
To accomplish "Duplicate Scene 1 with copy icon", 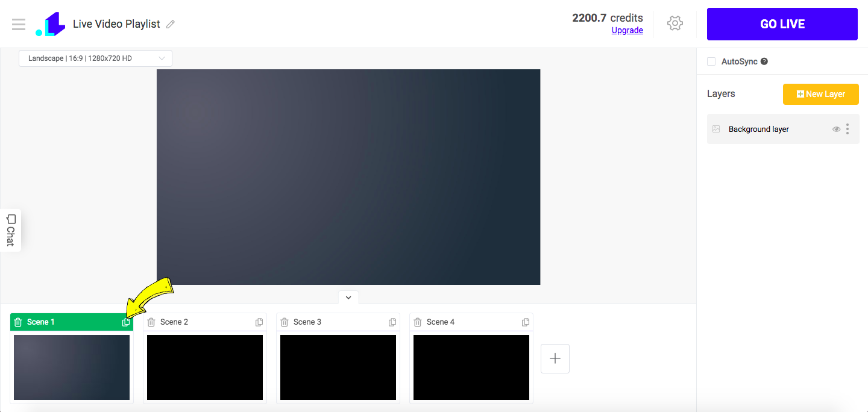I will pyautogui.click(x=126, y=322).
